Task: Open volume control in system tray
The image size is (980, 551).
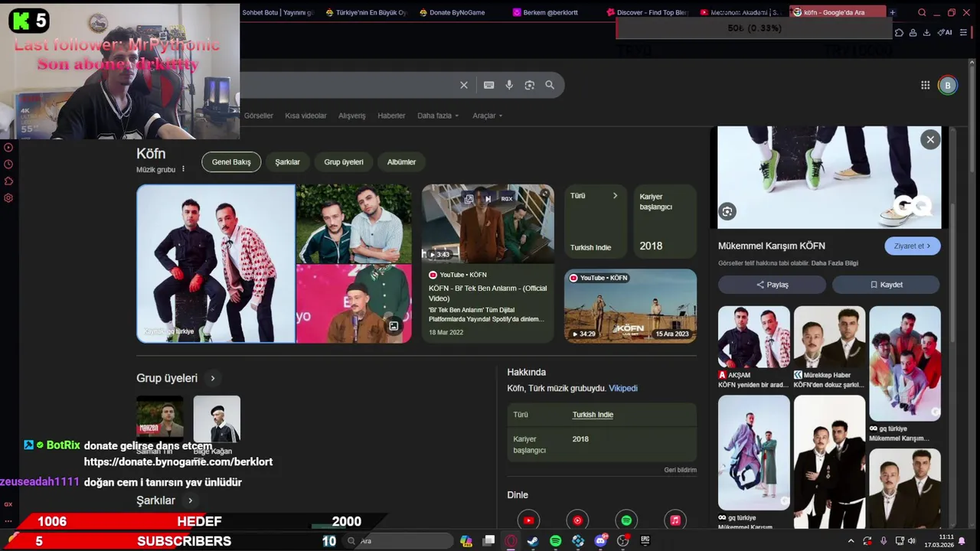Action: click(x=911, y=541)
